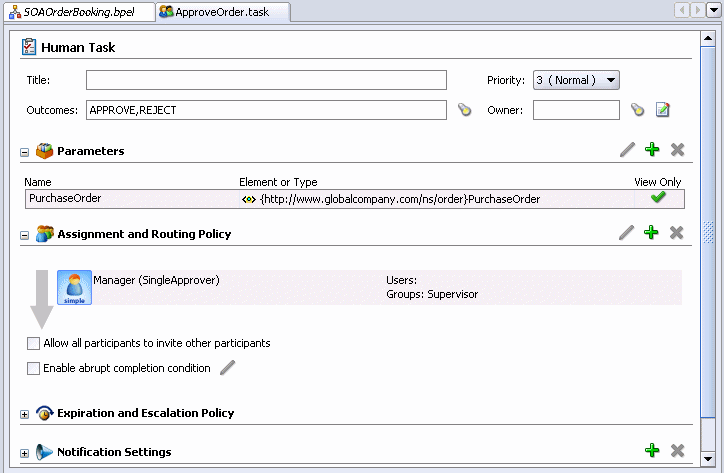Open the tab list dropdown
The width and height of the screenshot is (724, 473).
click(714, 10)
